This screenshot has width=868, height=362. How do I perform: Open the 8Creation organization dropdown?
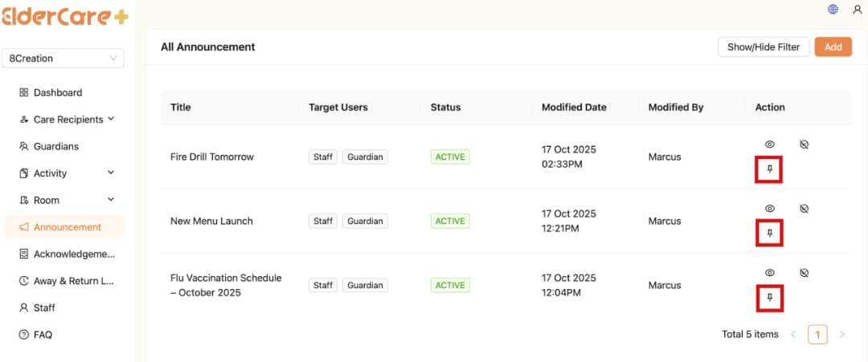pyautogui.click(x=63, y=58)
